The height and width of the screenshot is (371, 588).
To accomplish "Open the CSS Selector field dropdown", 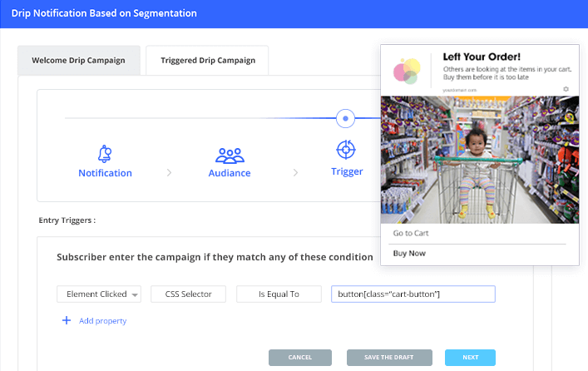I will [188, 294].
